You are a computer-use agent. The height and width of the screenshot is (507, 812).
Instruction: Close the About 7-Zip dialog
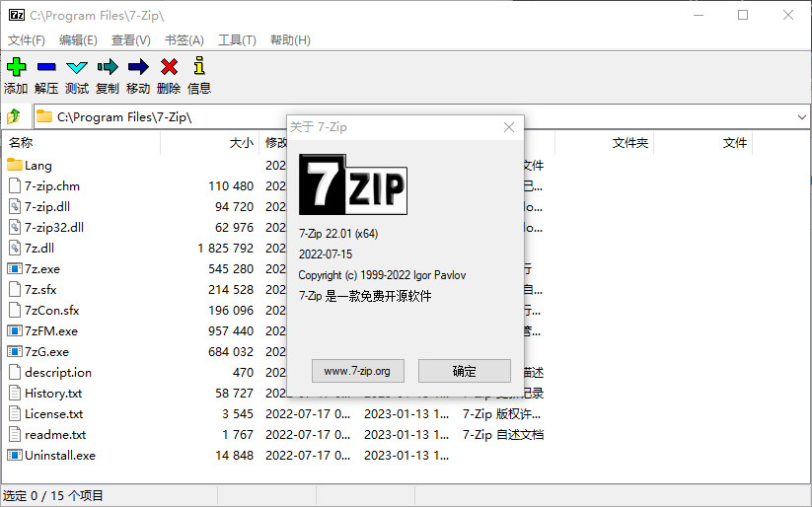click(x=509, y=127)
